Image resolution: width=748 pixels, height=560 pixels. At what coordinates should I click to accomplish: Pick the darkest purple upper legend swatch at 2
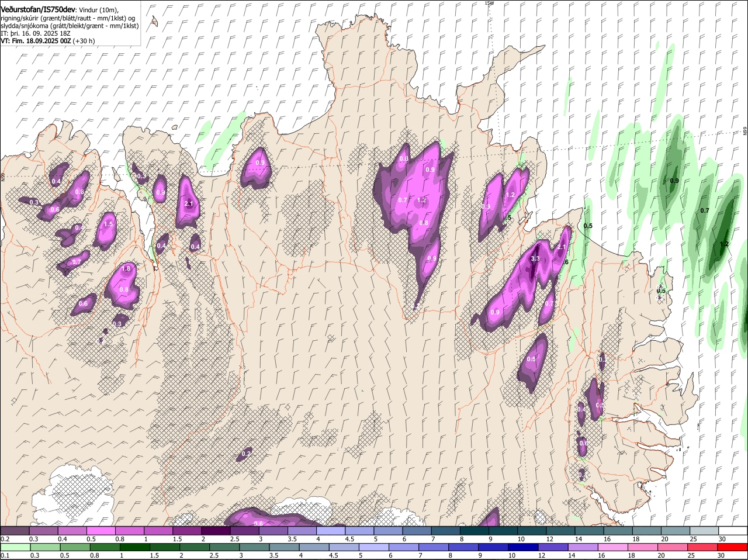click(216, 530)
